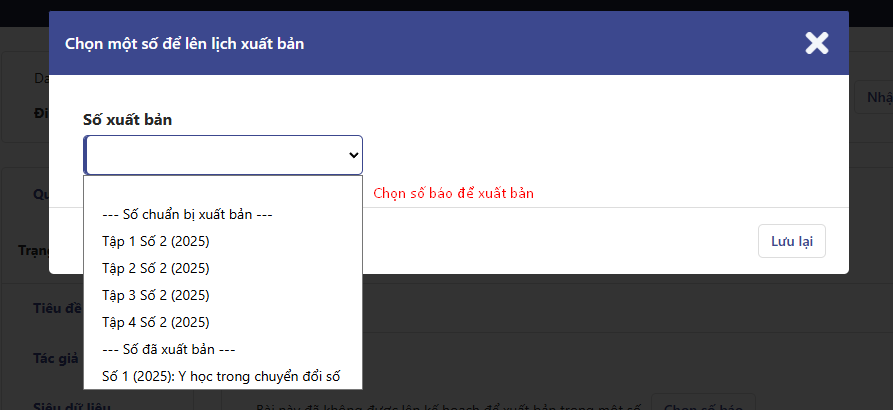
Task: Click the partially visible Nhậ button at right
Action: click(x=874, y=97)
